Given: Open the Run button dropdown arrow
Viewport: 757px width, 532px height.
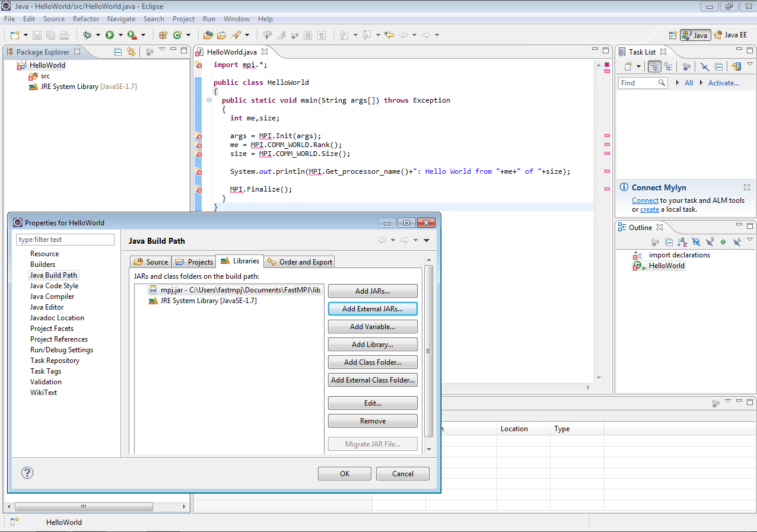Looking at the screenshot, I should pyautogui.click(x=120, y=35).
